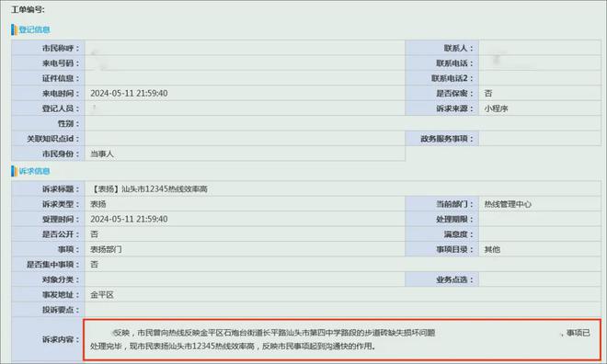Click the 登记人员 label
The width and height of the screenshot is (607, 364).
coord(61,108)
